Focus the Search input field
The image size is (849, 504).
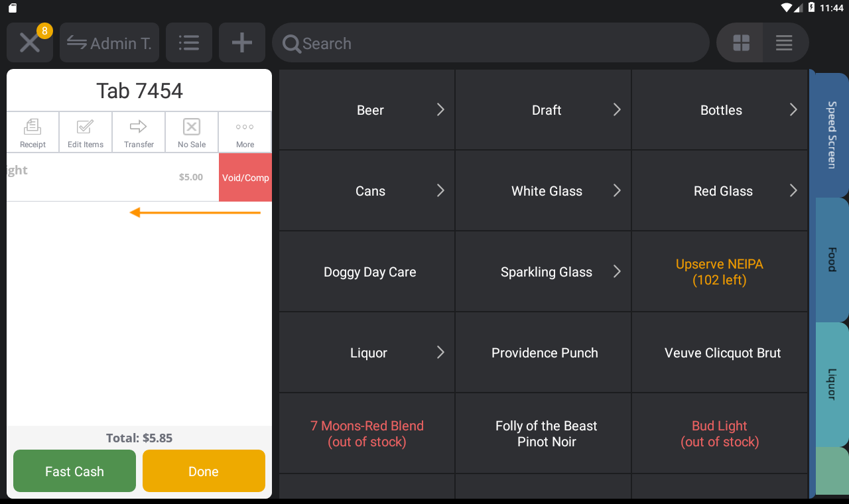click(491, 43)
